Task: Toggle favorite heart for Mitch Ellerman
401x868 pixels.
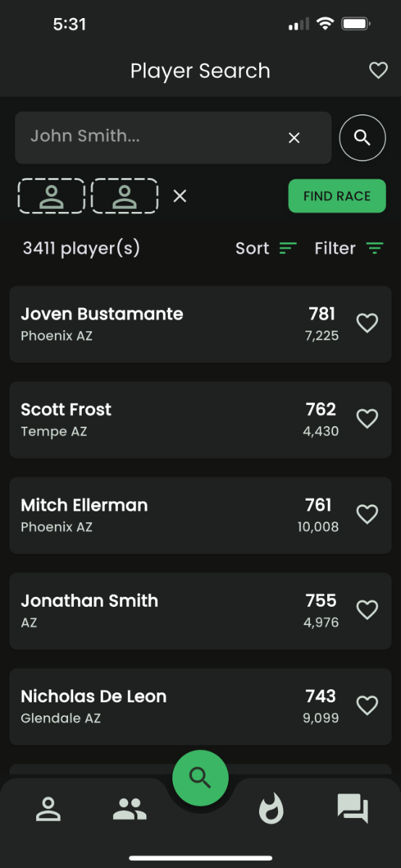Action: (368, 514)
